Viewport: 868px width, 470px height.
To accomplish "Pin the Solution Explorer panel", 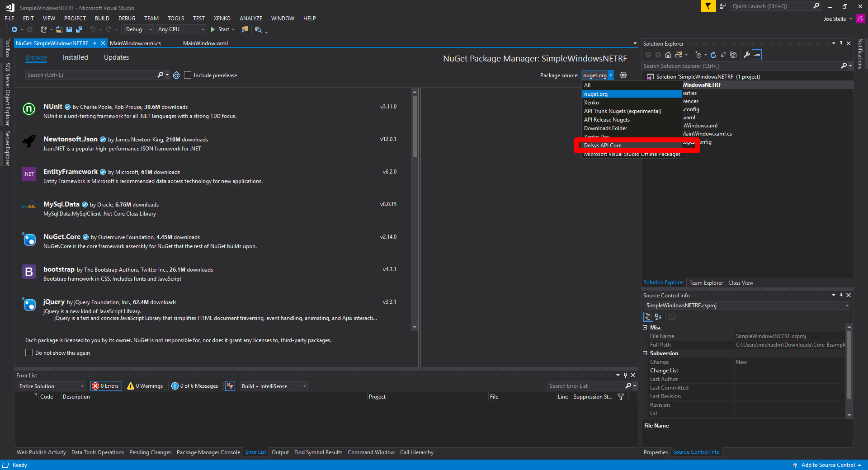I will click(x=841, y=43).
